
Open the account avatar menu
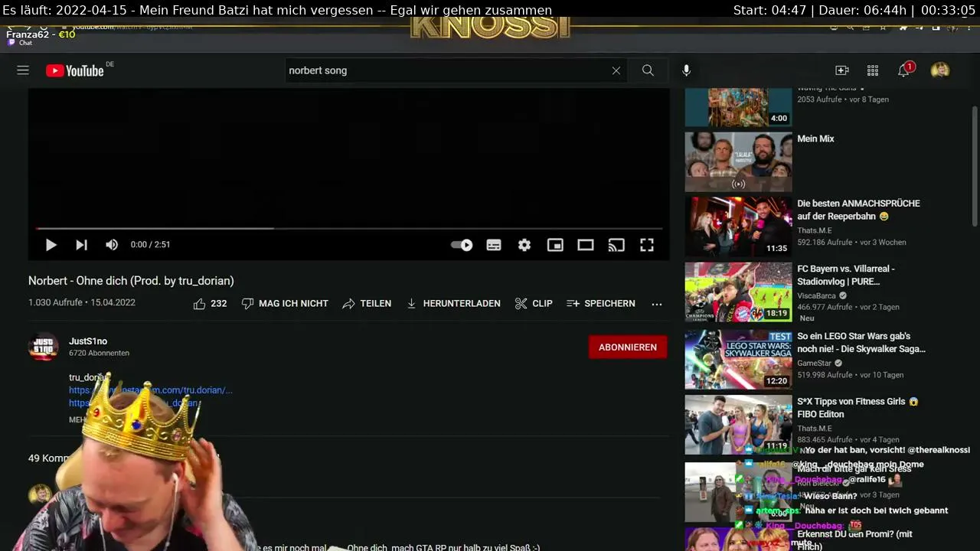point(940,70)
